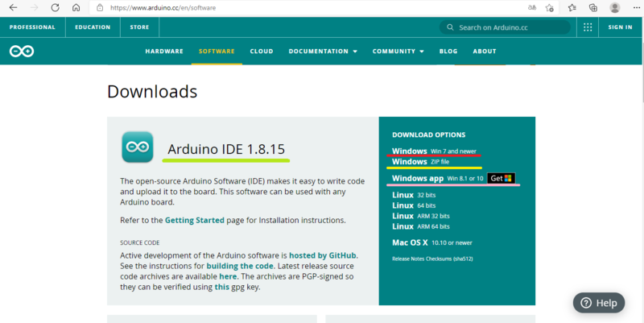The image size is (644, 323).
Task: Click the lock icon in the address bar
Action: [100, 7]
